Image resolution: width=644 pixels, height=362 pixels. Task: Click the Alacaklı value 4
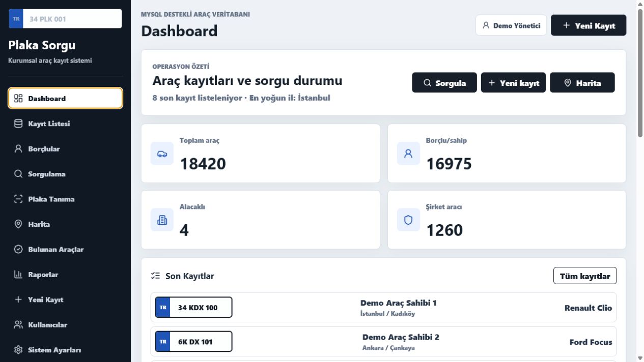tap(184, 230)
